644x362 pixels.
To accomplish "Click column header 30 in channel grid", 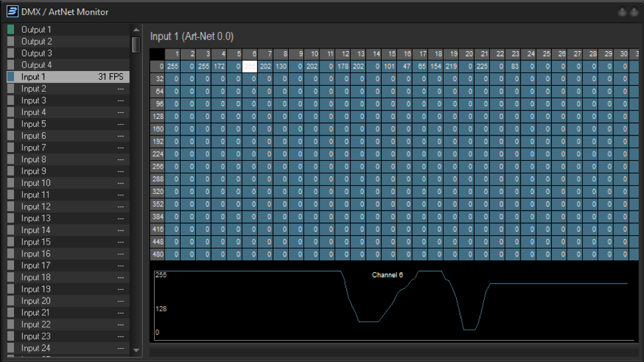I will pyautogui.click(x=621, y=54).
